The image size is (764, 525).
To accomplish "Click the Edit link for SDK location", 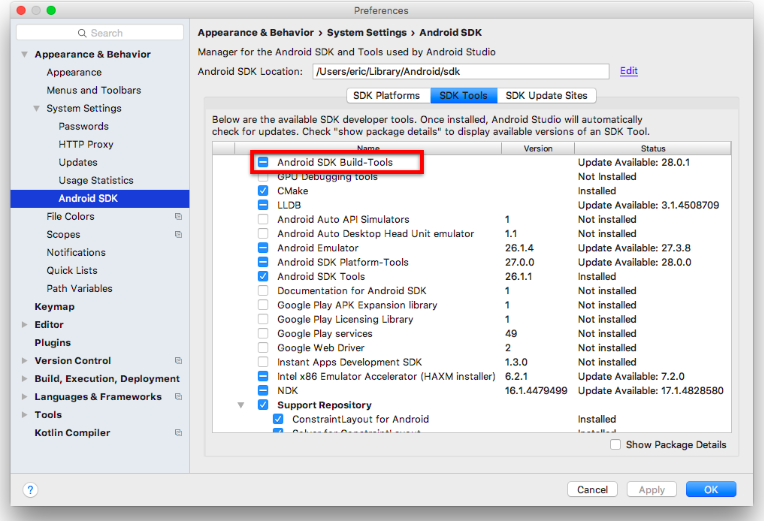I will click(629, 71).
